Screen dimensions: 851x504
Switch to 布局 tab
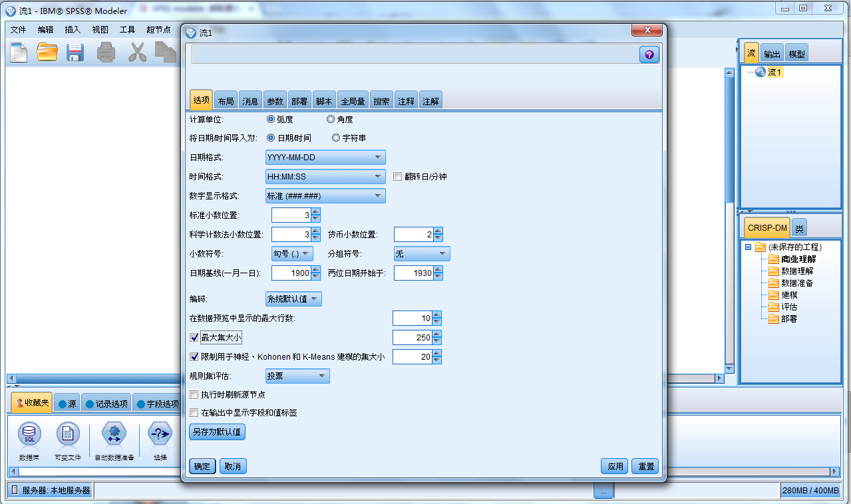pos(226,101)
